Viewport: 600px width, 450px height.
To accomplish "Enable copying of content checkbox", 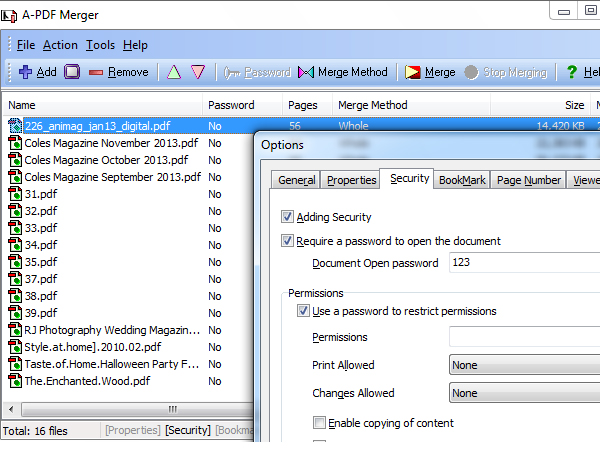I will pyautogui.click(x=320, y=423).
